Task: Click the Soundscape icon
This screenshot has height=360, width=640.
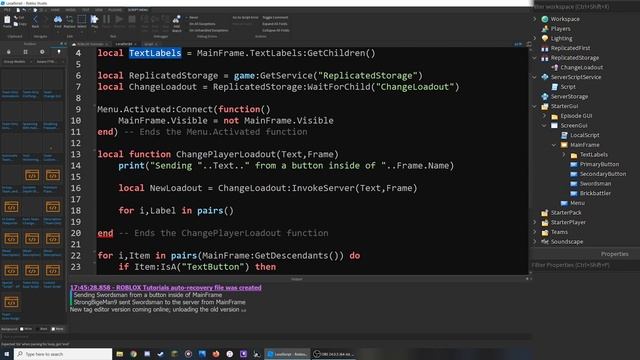Action: click(x=545, y=242)
